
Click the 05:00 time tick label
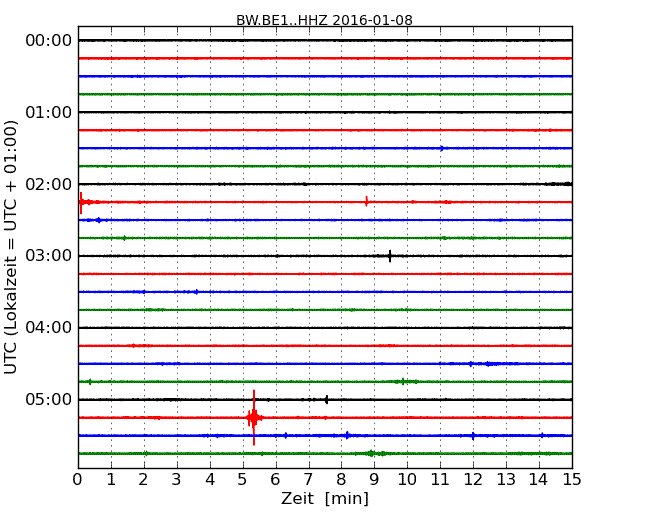[49, 399]
